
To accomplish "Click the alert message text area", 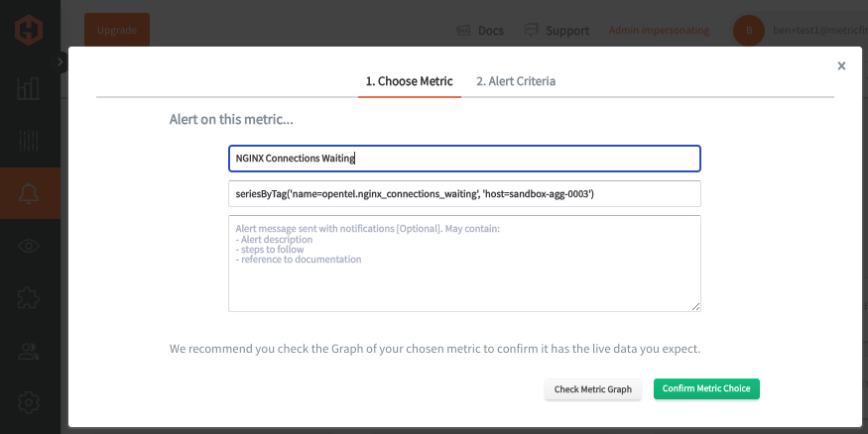I will (x=464, y=264).
